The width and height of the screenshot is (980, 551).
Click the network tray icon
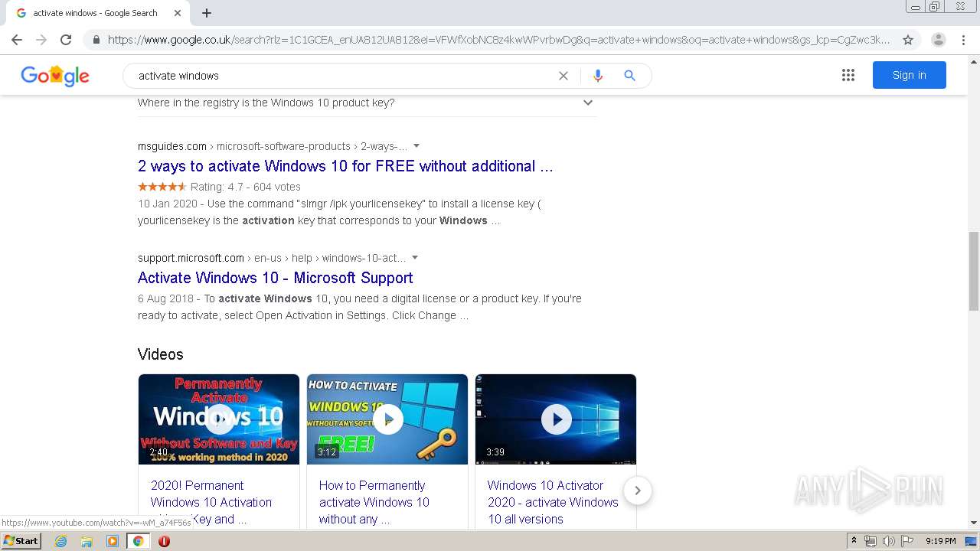tap(871, 541)
